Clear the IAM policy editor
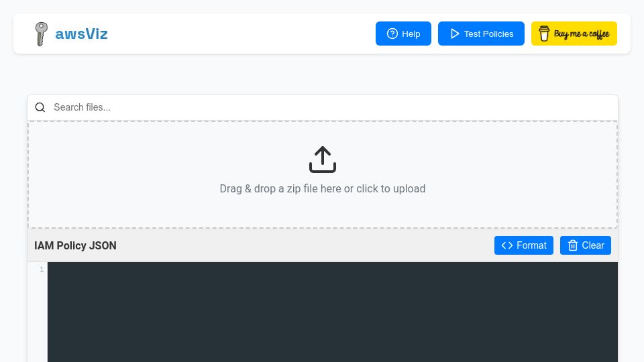 [x=585, y=245]
